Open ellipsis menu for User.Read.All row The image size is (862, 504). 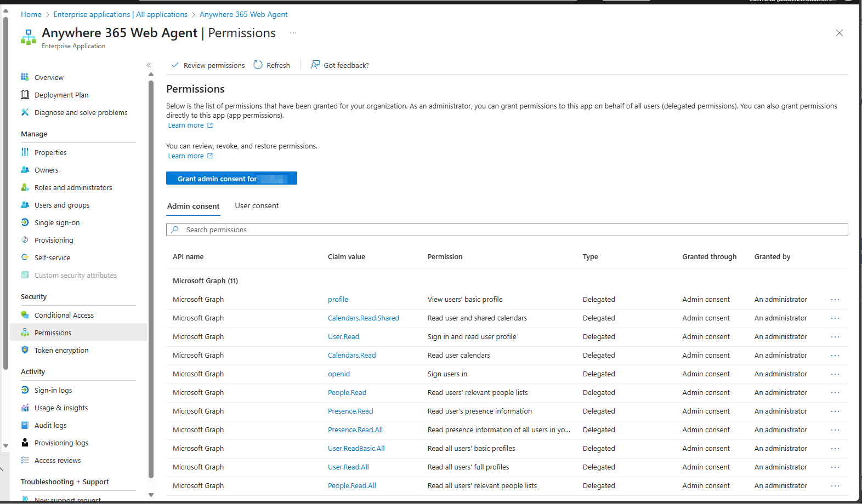click(x=835, y=467)
